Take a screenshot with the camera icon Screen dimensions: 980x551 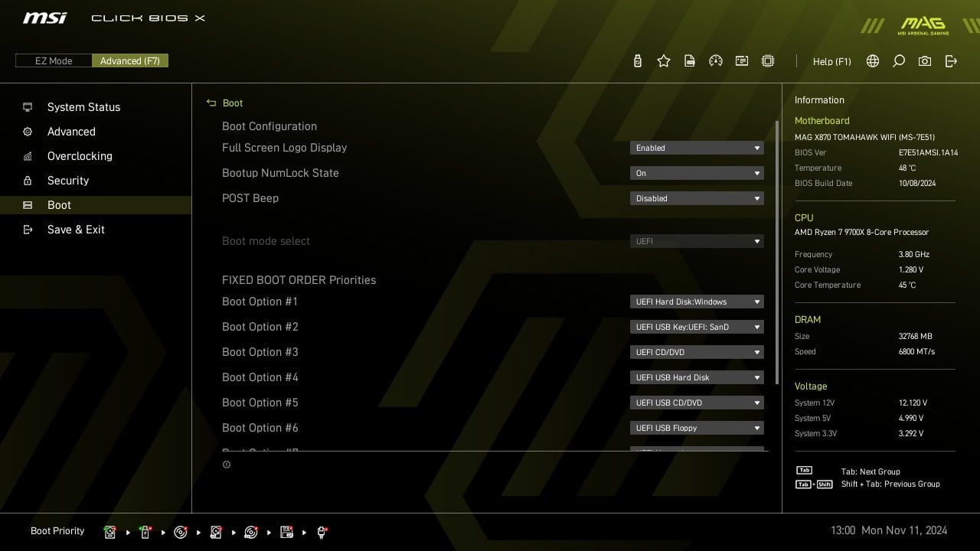[925, 61]
